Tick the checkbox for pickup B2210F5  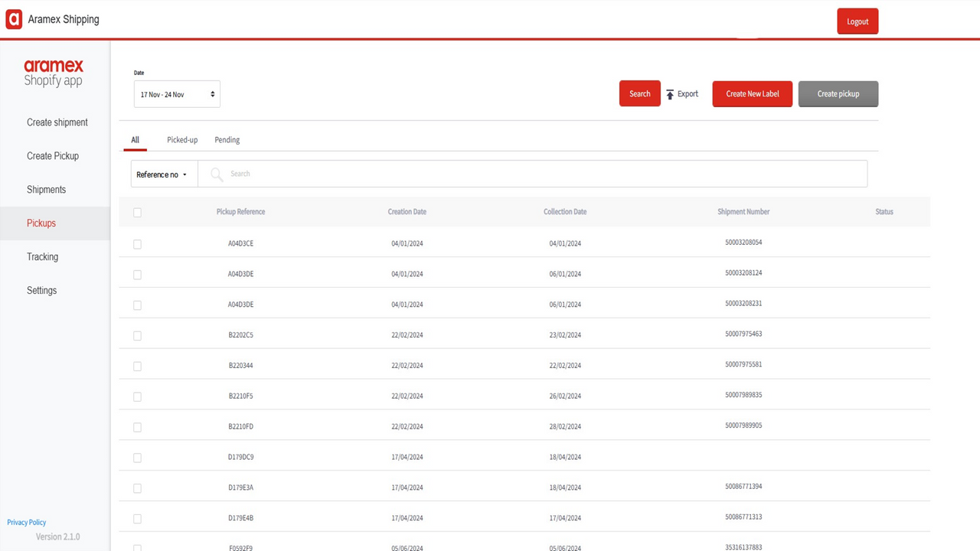tap(138, 396)
